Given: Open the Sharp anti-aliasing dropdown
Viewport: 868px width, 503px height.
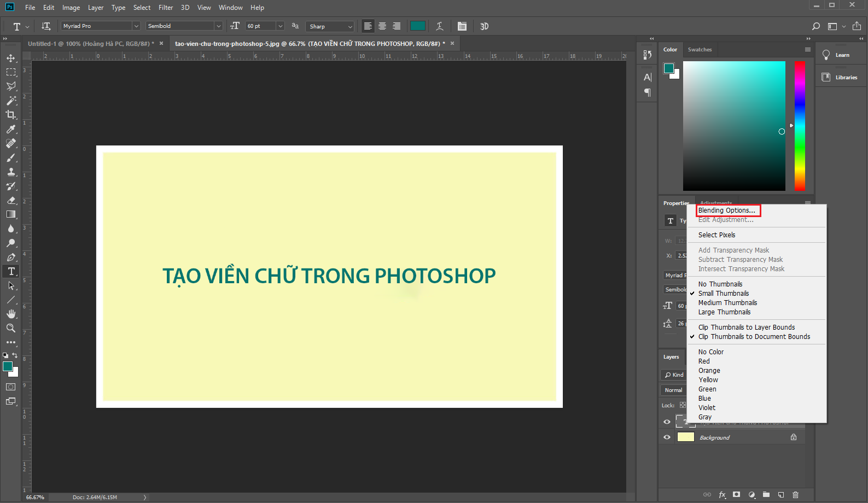Looking at the screenshot, I should point(331,26).
